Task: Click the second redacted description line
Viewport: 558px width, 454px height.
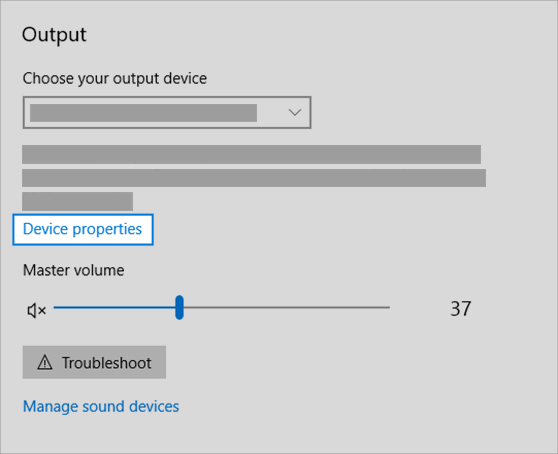Action: pyautogui.click(x=254, y=178)
